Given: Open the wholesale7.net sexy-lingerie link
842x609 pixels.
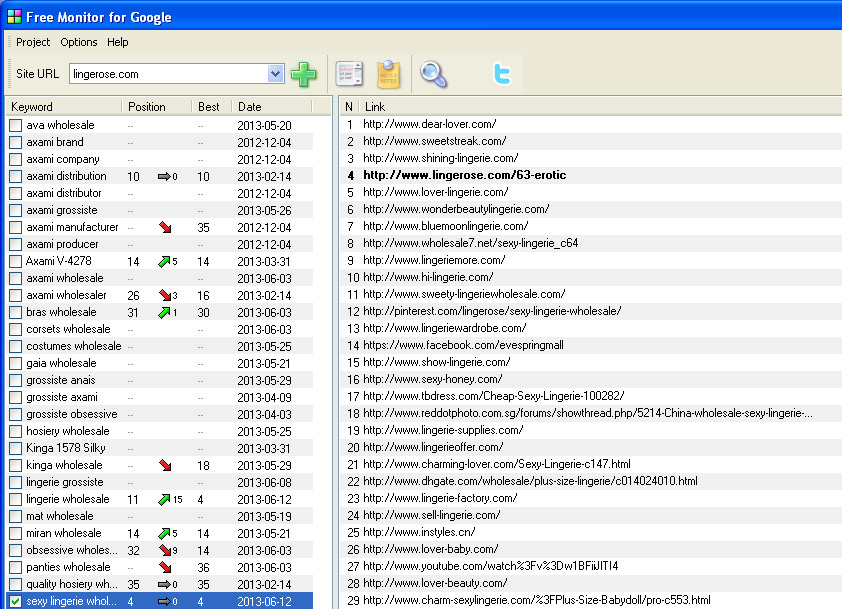Looking at the screenshot, I should (x=470, y=243).
